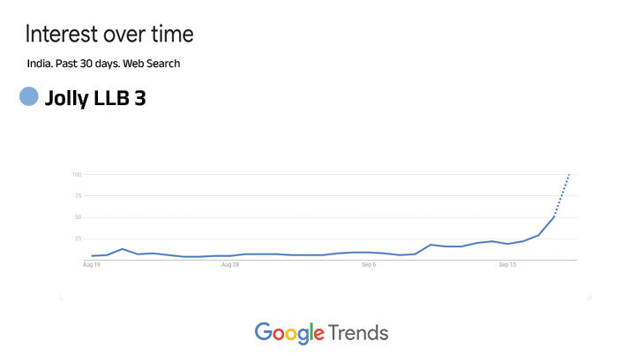Click the Trends text beside the Google logo
Viewport: 644px width, 356px height.
358,333
